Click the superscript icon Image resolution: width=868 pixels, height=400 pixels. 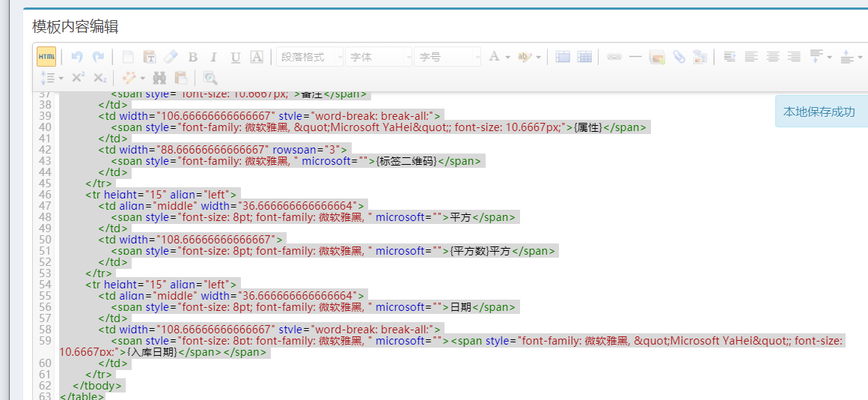(78, 78)
